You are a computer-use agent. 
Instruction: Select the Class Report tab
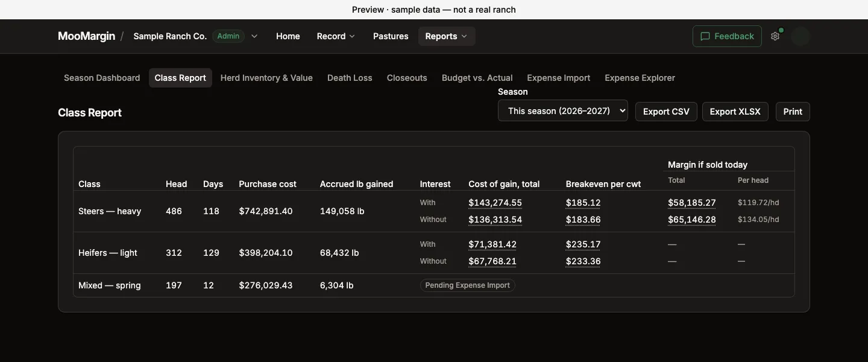click(180, 78)
